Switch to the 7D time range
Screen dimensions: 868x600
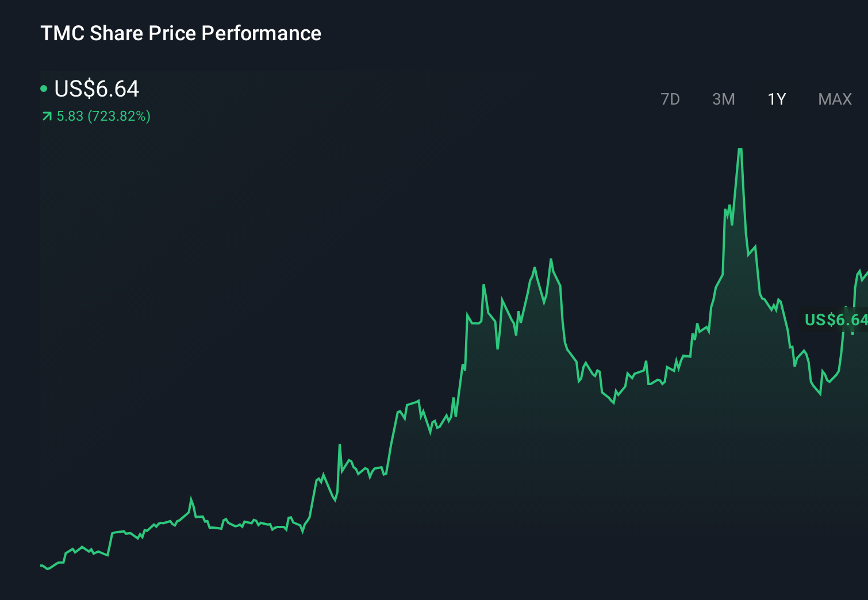pos(670,99)
